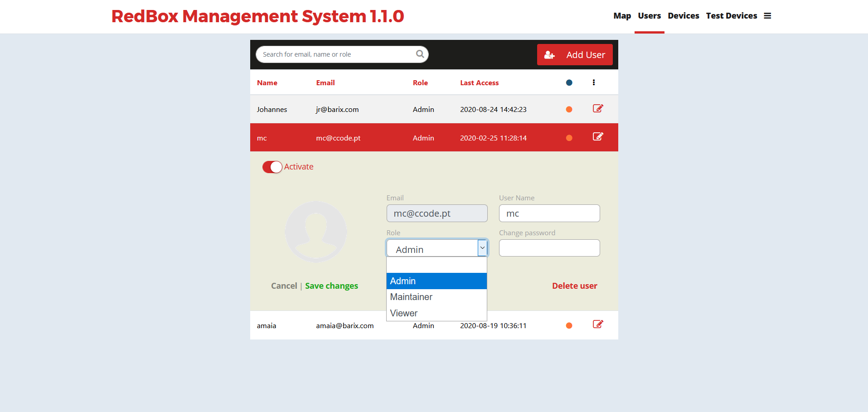Open the Devices tab
This screenshot has width=868, height=412.
tap(683, 16)
